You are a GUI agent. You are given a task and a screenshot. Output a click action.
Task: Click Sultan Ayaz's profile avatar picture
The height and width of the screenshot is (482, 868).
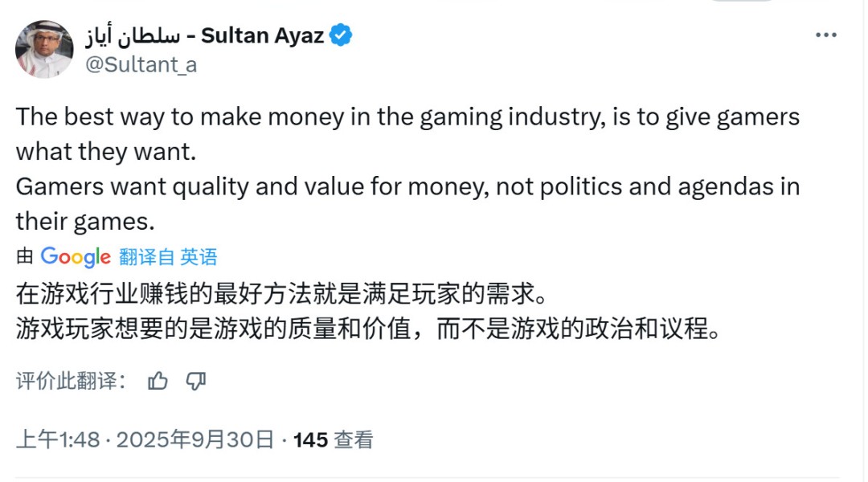[x=44, y=48]
